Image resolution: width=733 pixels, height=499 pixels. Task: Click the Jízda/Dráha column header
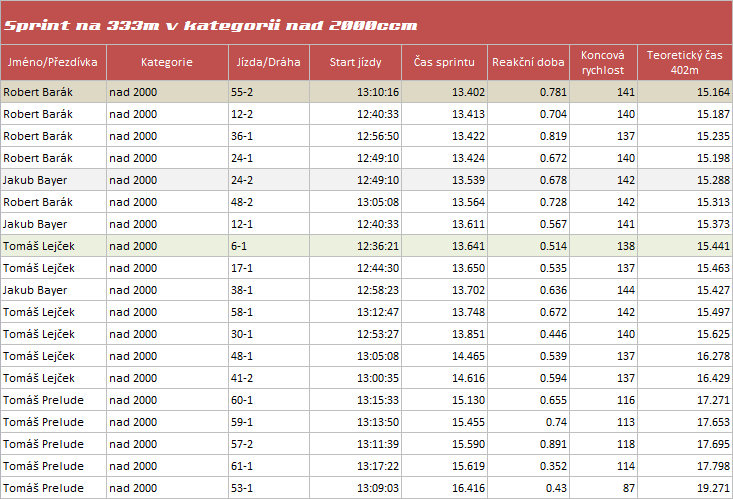(x=268, y=62)
